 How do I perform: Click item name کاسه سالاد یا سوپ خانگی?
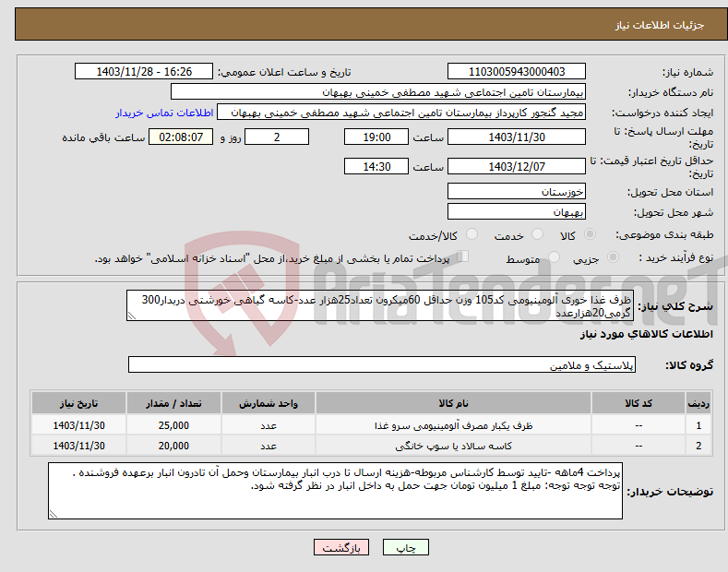click(x=453, y=446)
